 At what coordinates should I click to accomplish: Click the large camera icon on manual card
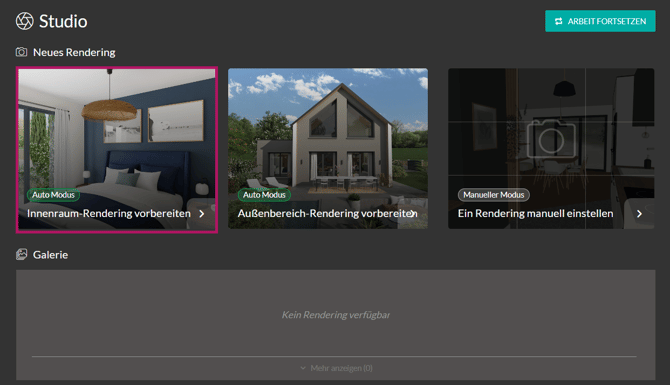(551, 139)
